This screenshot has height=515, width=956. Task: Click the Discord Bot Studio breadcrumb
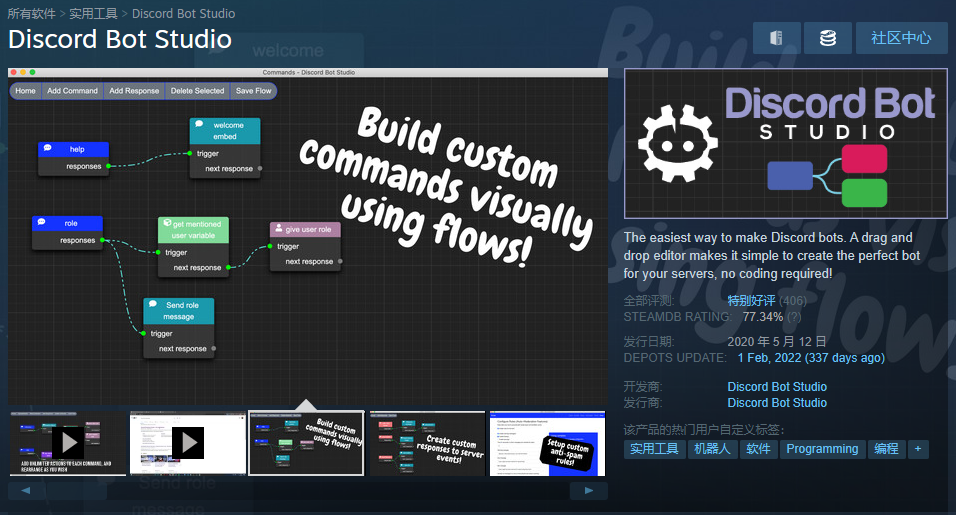coord(184,13)
